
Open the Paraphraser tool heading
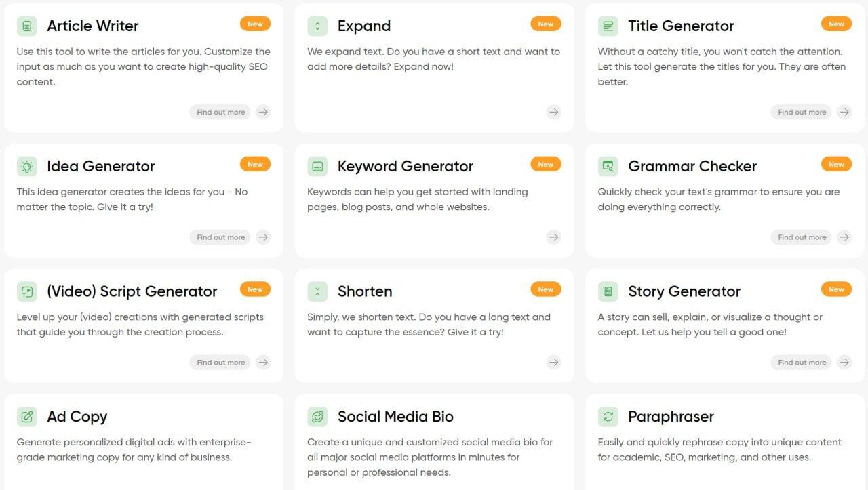pos(671,417)
